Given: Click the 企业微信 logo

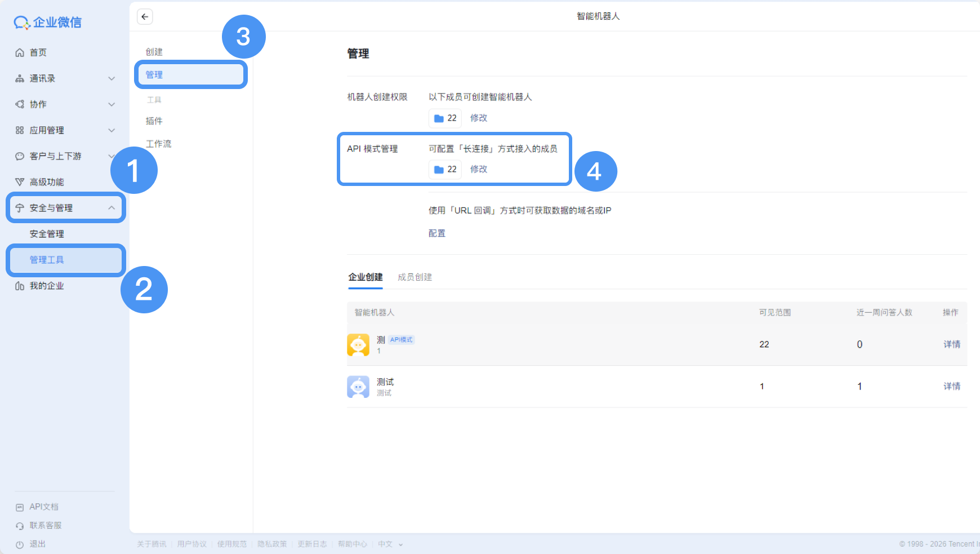Looking at the screenshot, I should (48, 21).
